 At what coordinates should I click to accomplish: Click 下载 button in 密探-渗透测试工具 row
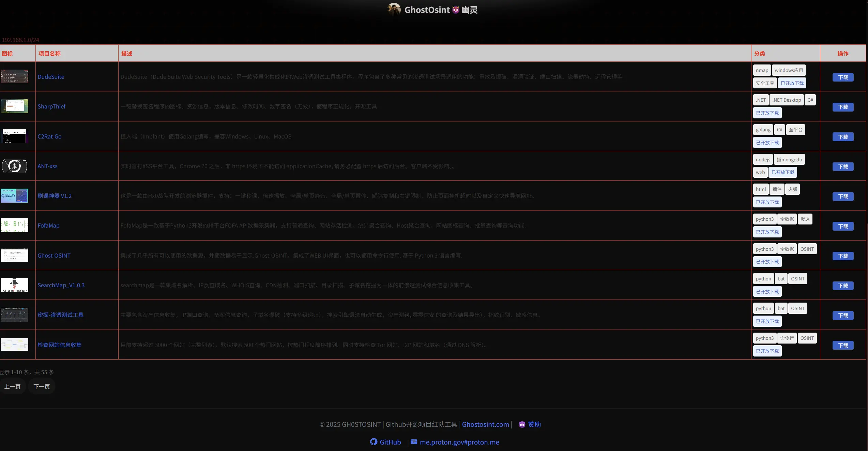tap(843, 316)
